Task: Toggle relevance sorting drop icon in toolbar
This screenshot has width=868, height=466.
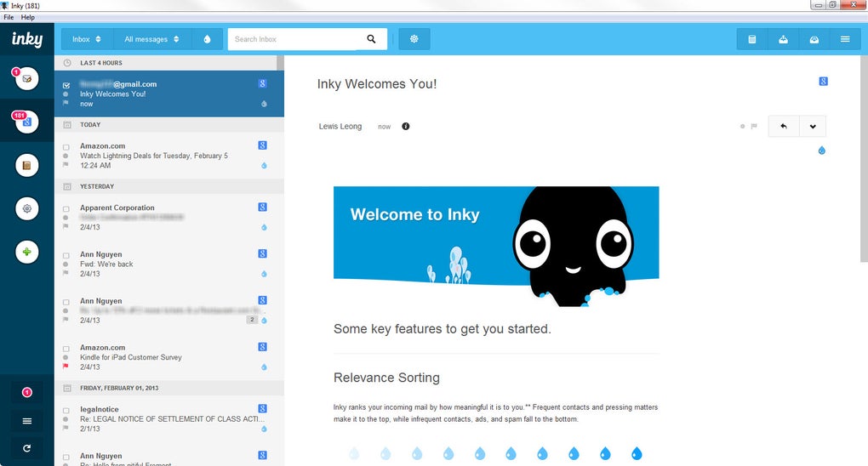Action: point(207,39)
